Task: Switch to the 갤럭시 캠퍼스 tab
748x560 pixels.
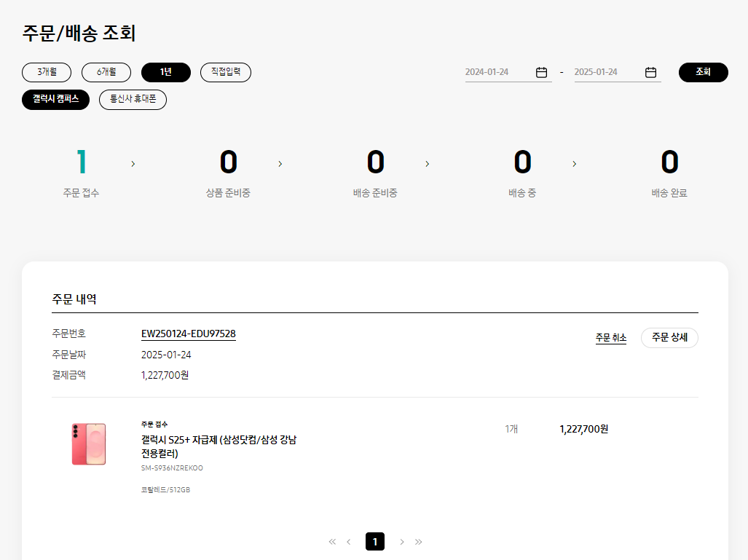Action: click(56, 99)
